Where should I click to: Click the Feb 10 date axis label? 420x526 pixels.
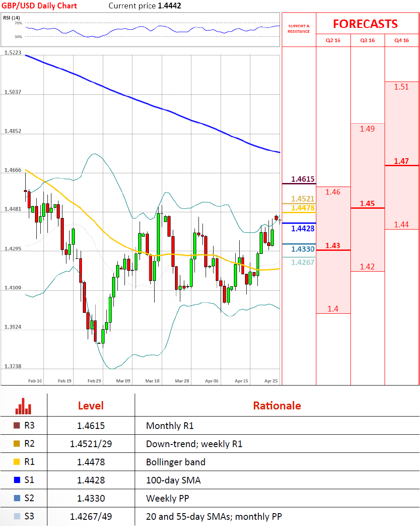pyautogui.click(x=35, y=381)
